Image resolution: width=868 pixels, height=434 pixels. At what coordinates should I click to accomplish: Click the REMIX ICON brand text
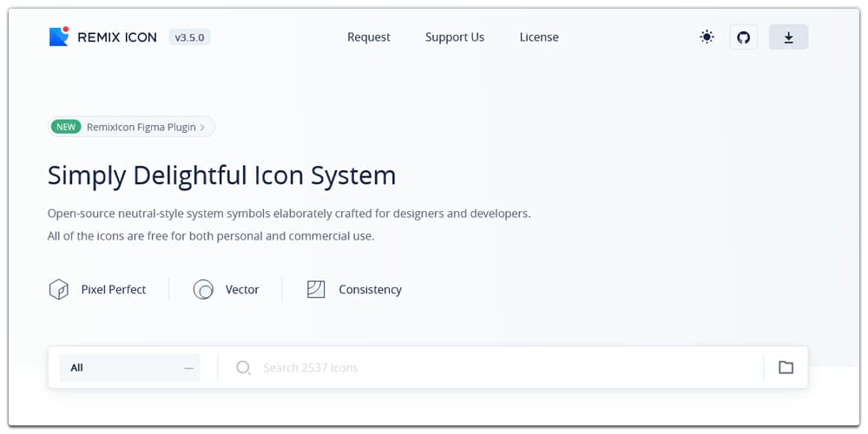[x=117, y=37]
